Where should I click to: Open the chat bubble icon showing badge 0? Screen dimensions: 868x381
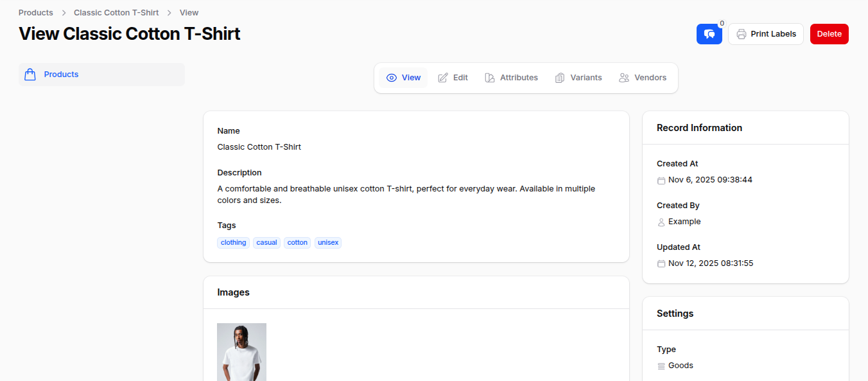point(709,33)
